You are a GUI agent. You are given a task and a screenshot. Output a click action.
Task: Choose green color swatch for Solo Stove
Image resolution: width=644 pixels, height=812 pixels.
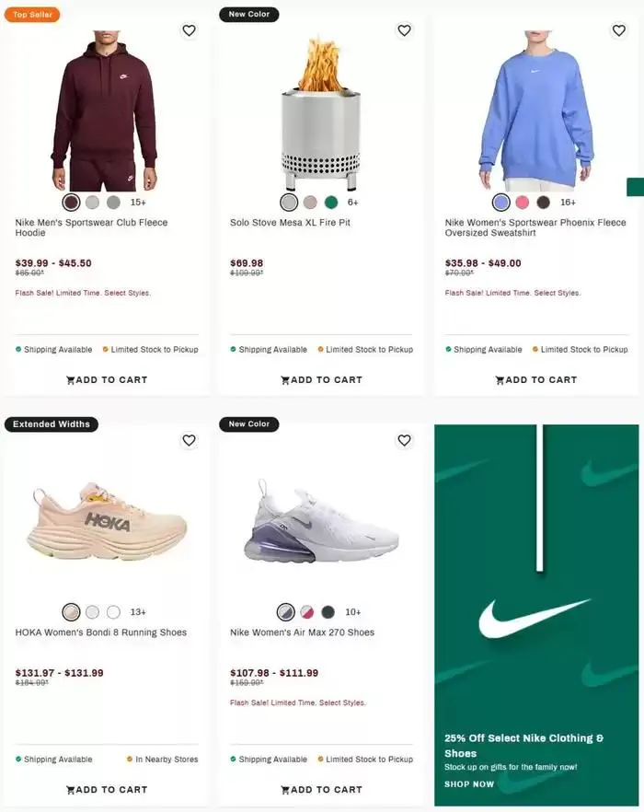331,203
